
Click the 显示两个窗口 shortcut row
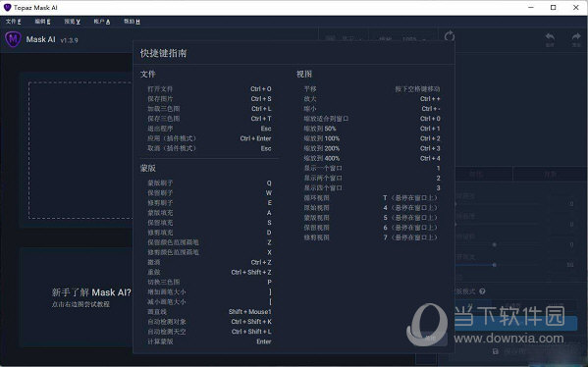tap(372, 178)
